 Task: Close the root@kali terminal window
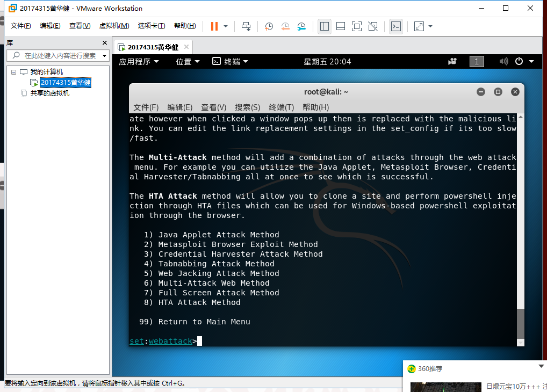(x=515, y=92)
